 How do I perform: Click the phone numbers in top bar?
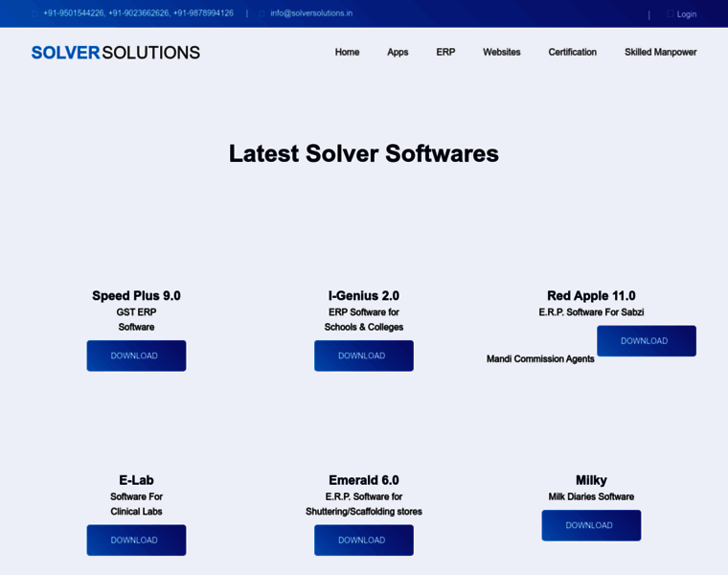tap(138, 13)
